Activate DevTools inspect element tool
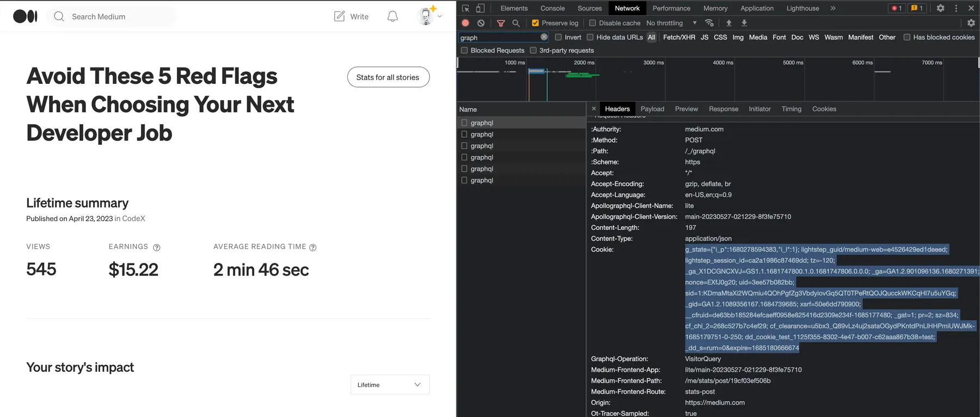 click(465, 8)
